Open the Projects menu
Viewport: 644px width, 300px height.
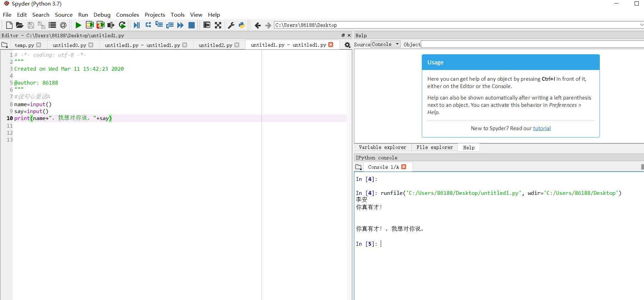[x=155, y=15]
